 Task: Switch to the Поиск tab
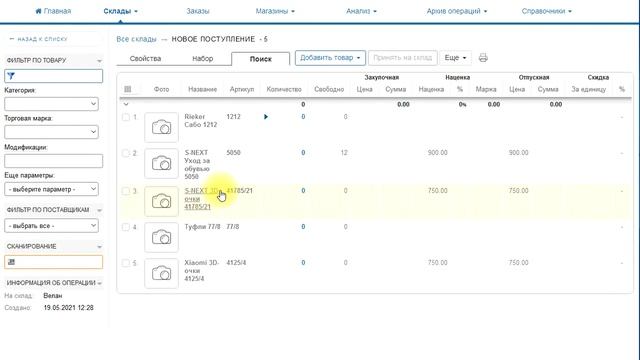(260, 59)
